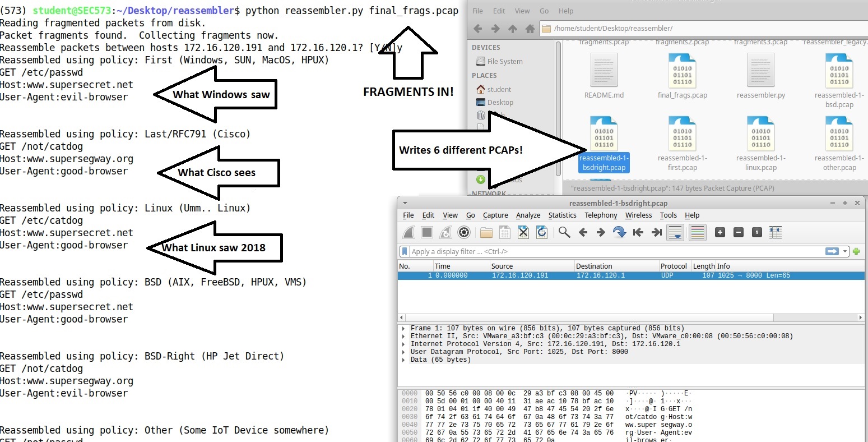Close this capture file in Wireshark

(x=523, y=232)
